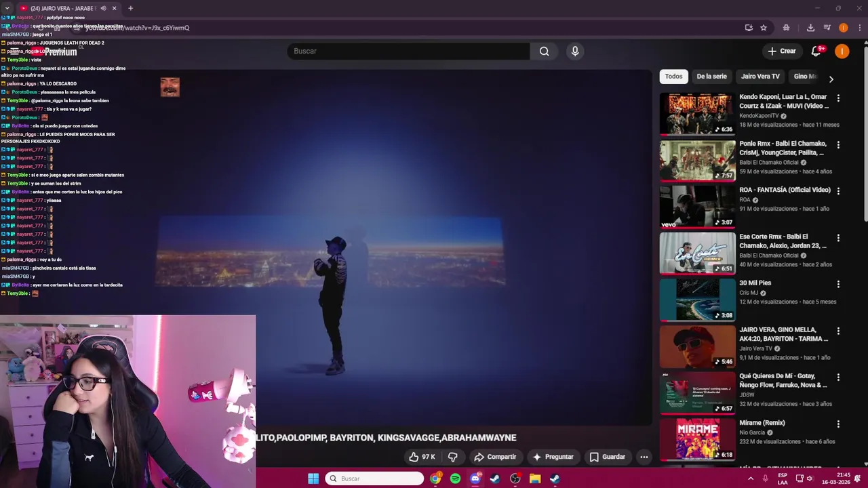Like the video with 97 K thumbs-up
Screen dimensions: 868x488
click(422, 457)
